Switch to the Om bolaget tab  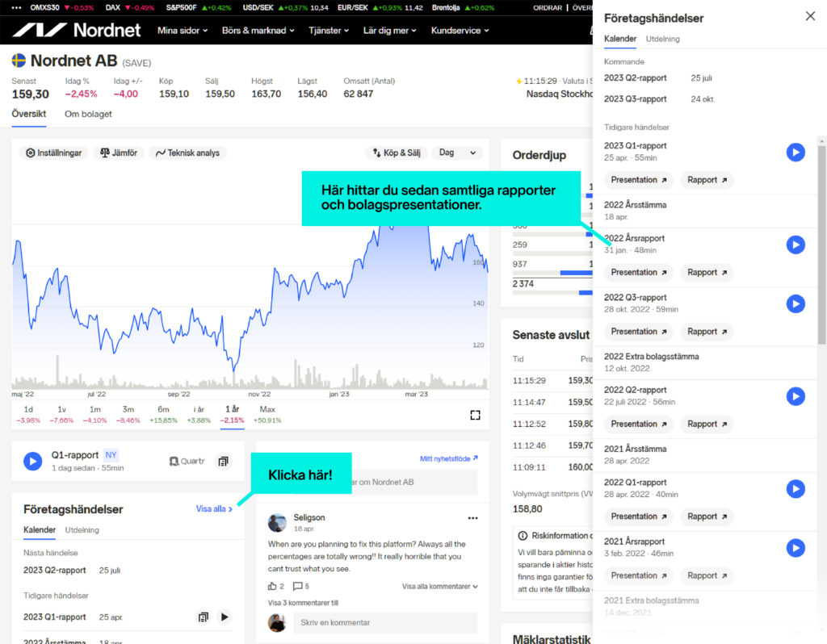[x=88, y=114]
